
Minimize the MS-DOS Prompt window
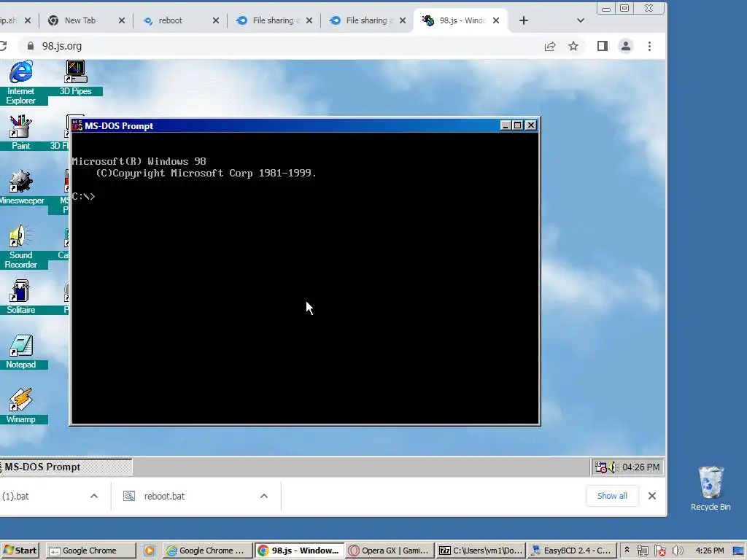pos(506,125)
